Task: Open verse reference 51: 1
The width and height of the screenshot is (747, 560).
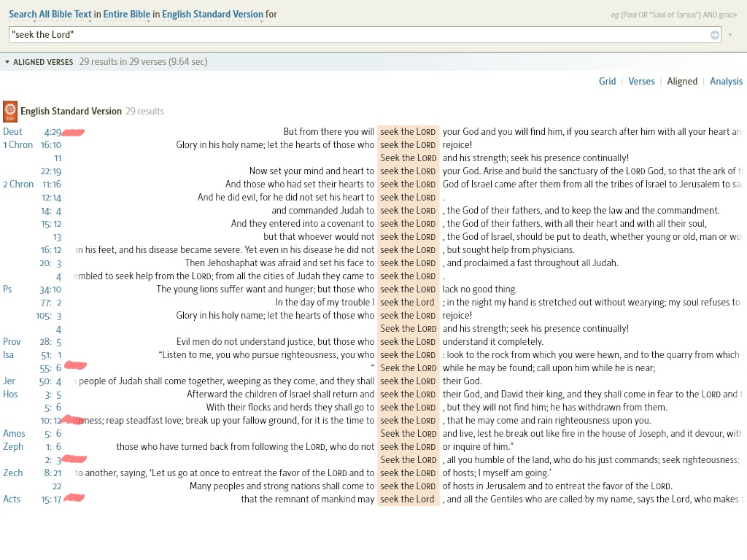Action: [51, 355]
